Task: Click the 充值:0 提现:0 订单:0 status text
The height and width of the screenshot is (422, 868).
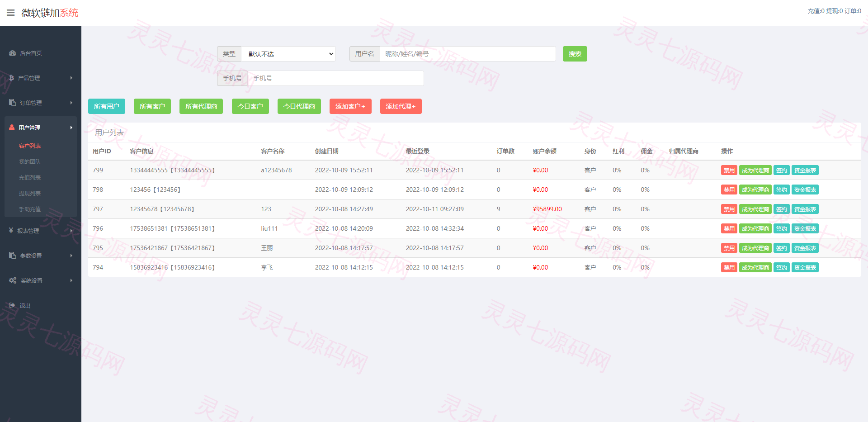Action: pos(835,11)
